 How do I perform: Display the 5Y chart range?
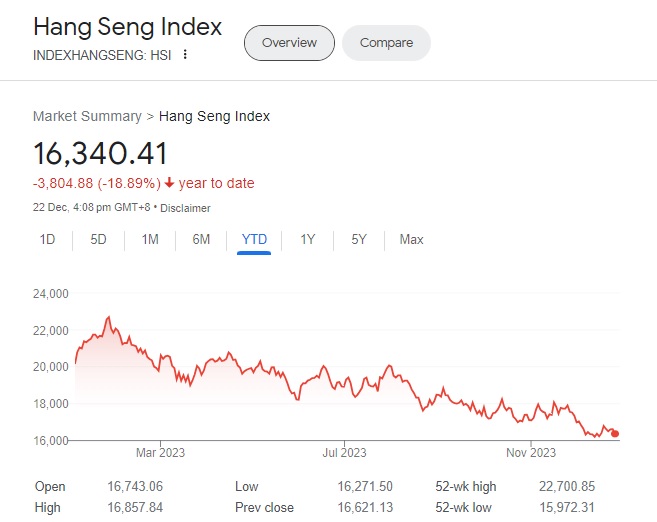[359, 239]
